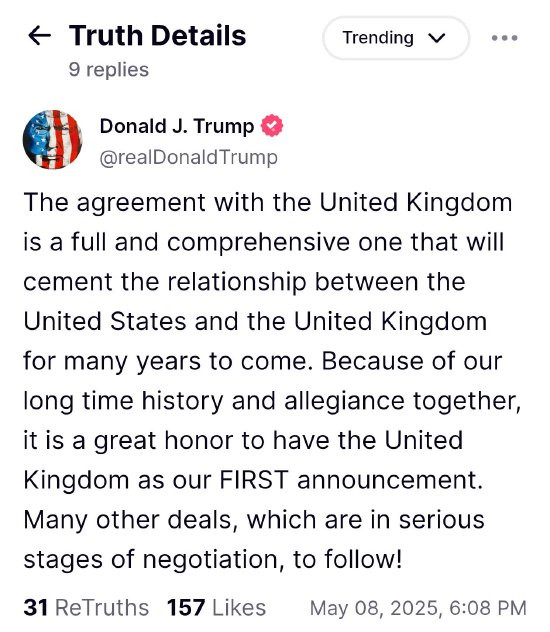Click the Likes label
Viewport: 550px width, 632px height.
(x=239, y=607)
